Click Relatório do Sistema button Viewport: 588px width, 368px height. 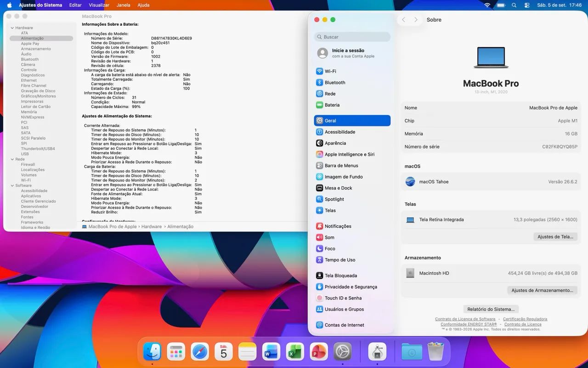(x=491, y=309)
